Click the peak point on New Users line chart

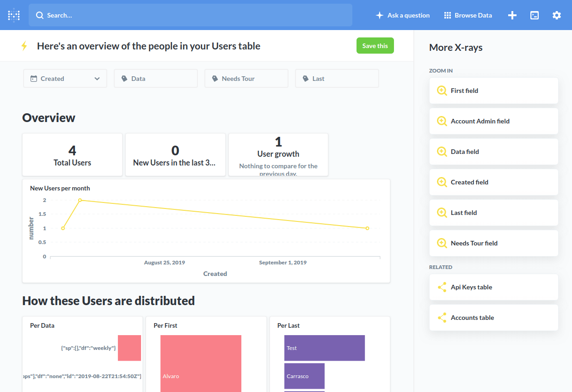tap(80, 200)
